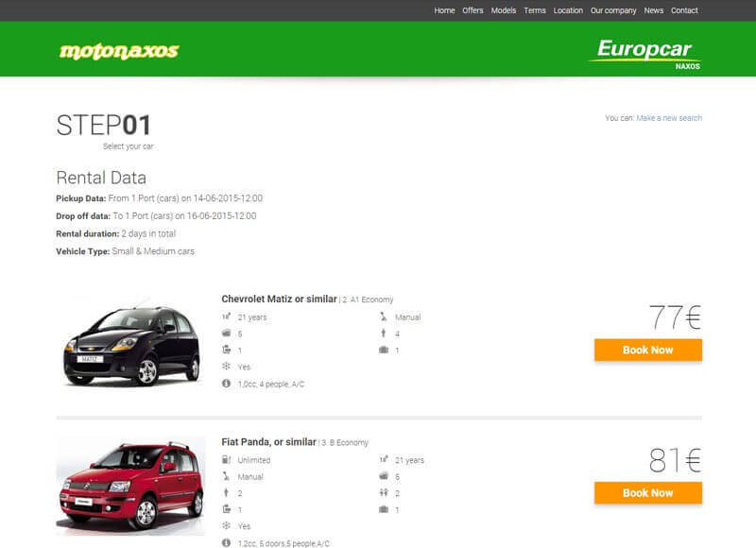This screenshot has height=548, width=756.
Task: Click the 'Rental duration: 2 days in total' line
Action: point(115,233)
